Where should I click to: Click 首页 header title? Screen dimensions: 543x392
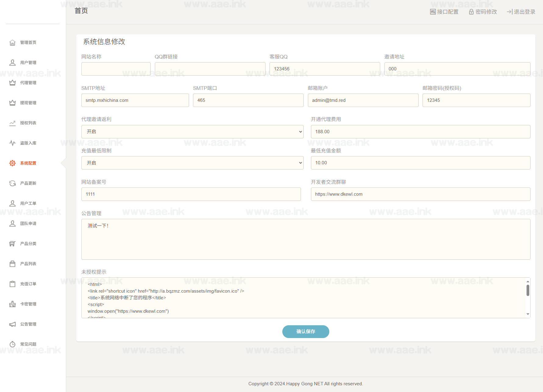(x=81, y=11)
